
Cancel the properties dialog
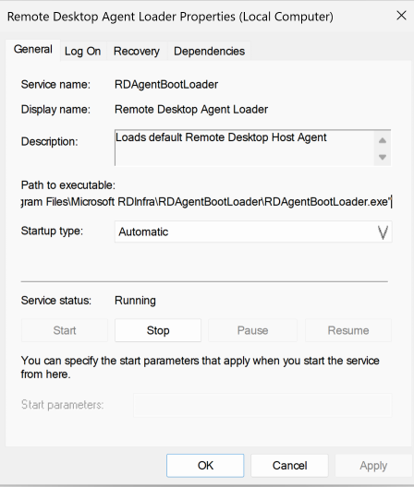click(x=290, y=465)
